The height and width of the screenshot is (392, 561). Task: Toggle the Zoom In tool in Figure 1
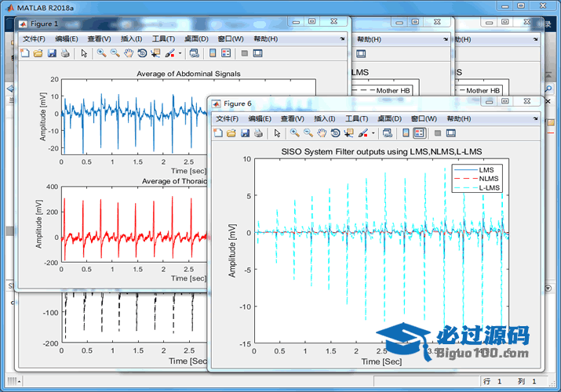[x=102, y=53]
